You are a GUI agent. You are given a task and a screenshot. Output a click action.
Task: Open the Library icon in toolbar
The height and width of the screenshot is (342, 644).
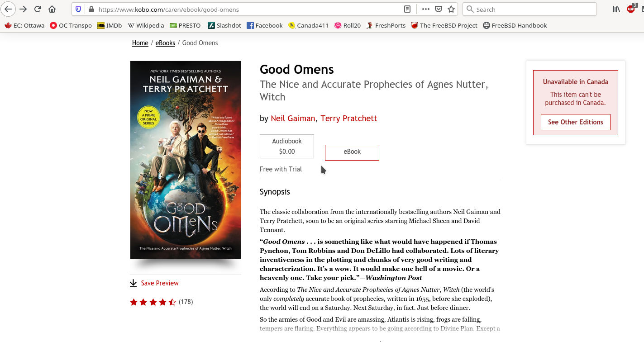click(616, 9)
